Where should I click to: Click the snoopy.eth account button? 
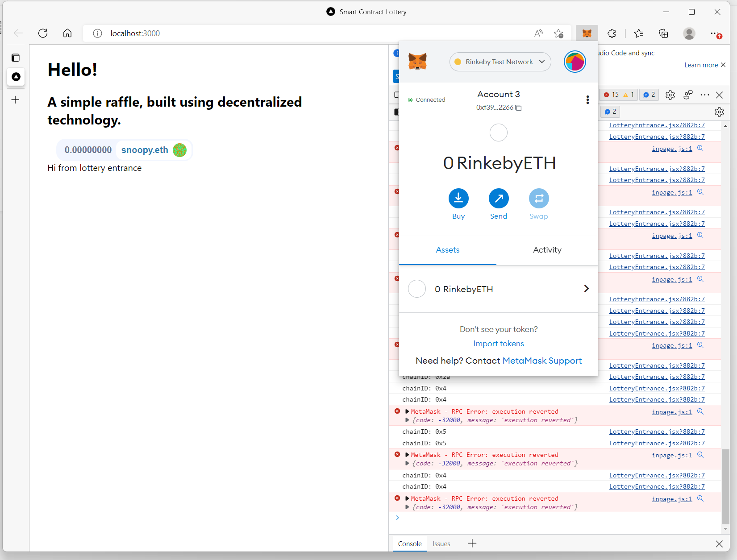click(x=154, y=150)
